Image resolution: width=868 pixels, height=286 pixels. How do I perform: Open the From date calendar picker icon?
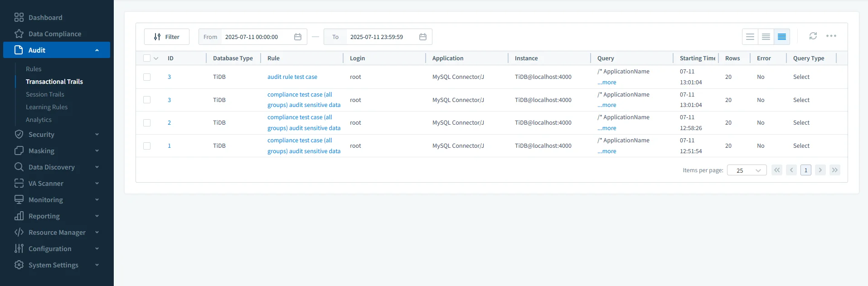click(298, 37)
